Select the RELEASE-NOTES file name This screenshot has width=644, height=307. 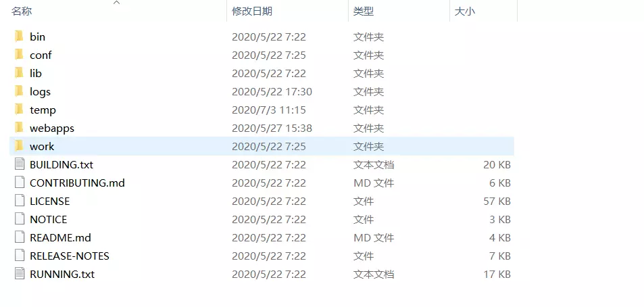(70, 256)
